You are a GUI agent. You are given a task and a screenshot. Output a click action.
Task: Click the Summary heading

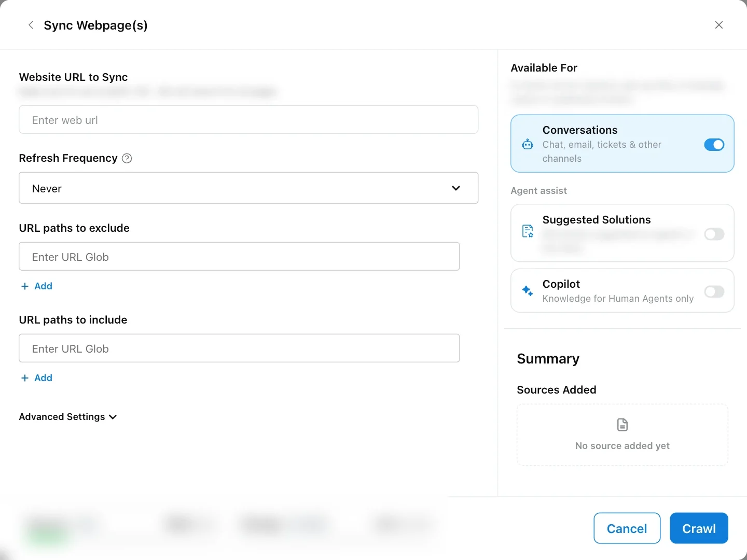(548, 359)
